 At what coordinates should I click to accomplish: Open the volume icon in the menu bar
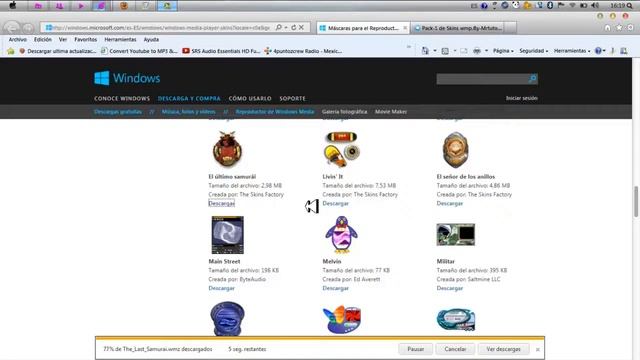click(595, 5)
